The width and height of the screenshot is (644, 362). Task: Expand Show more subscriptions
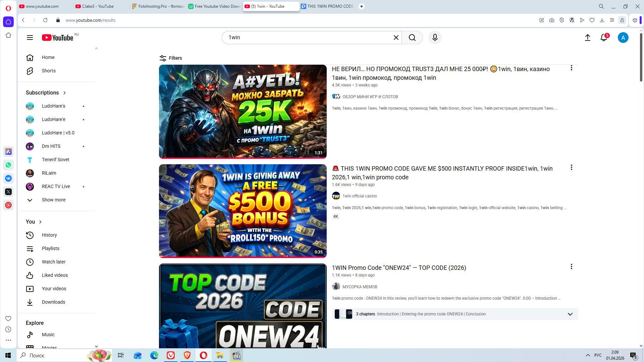[x=53, y=200]
